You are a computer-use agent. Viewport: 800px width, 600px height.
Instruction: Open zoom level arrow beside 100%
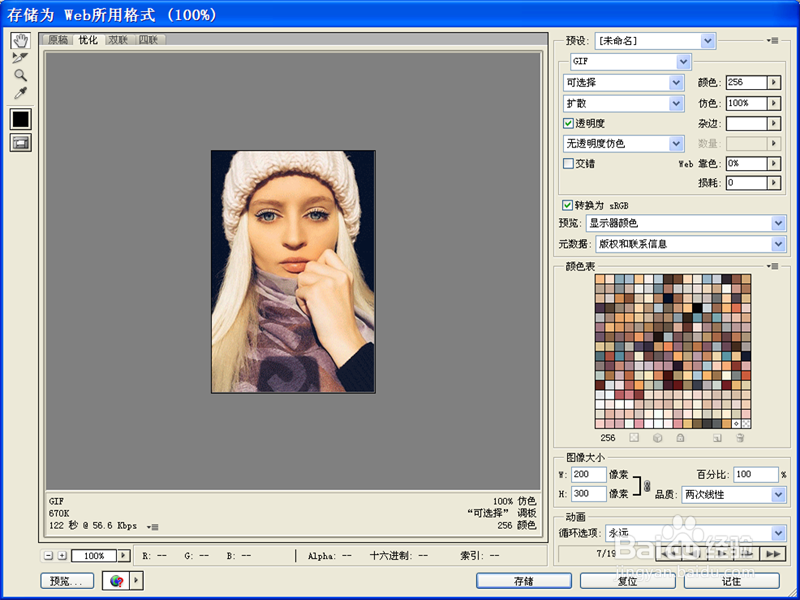click(x=123, y=556)
